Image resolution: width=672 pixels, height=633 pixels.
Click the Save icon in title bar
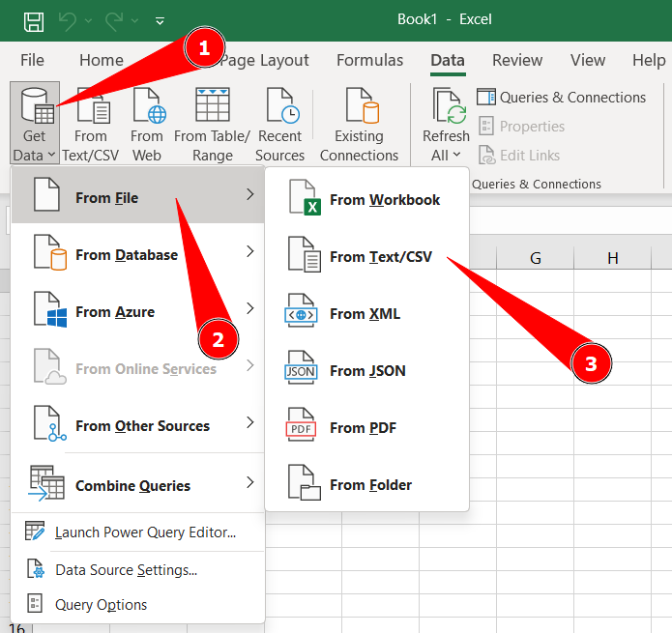[x=34, y=21]
